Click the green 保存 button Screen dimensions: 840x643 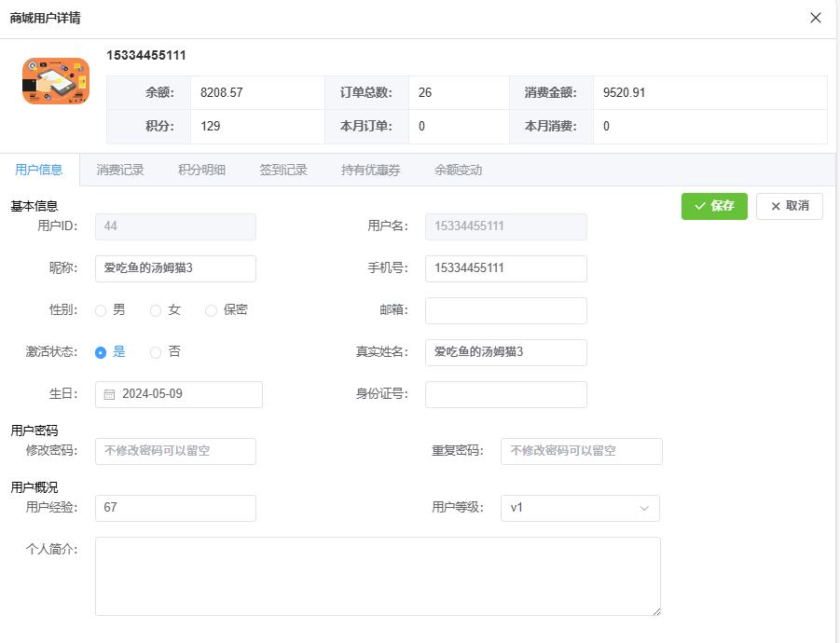pos(714,206)
